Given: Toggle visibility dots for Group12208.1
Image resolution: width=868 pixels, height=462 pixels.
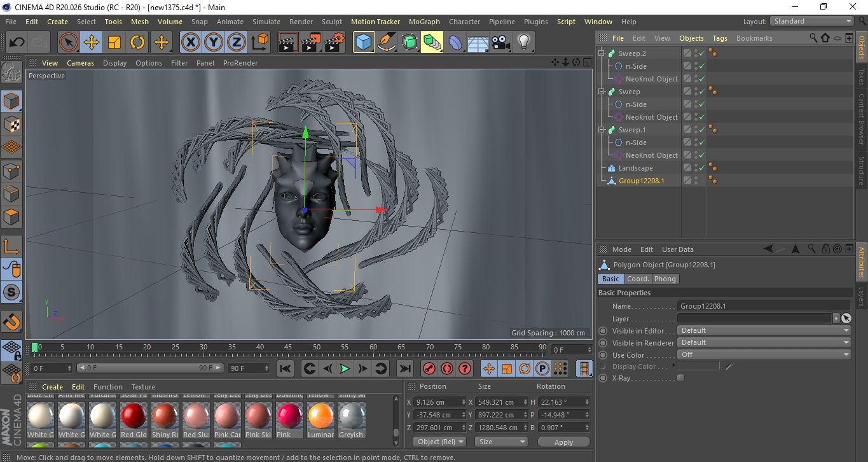Looking at the screenshot, I should pyautogui.click(x=696, y=181).
